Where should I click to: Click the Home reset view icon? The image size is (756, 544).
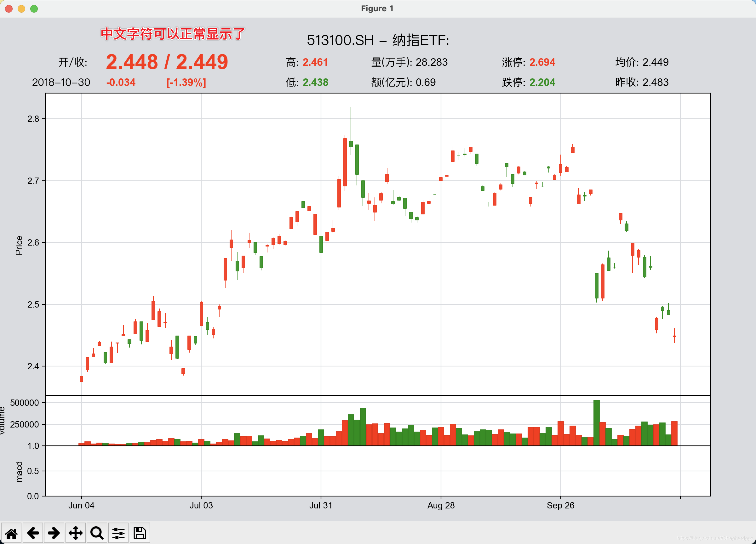(x=11, y=533)
